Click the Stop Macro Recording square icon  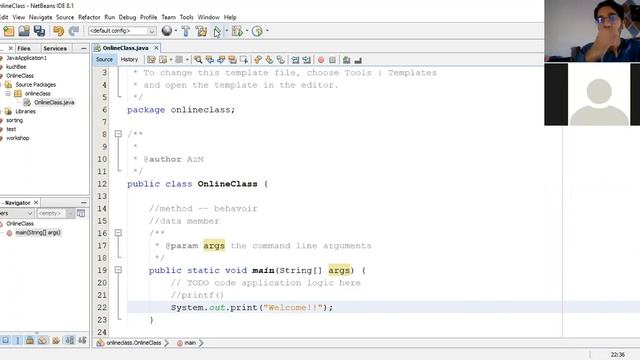332,60
